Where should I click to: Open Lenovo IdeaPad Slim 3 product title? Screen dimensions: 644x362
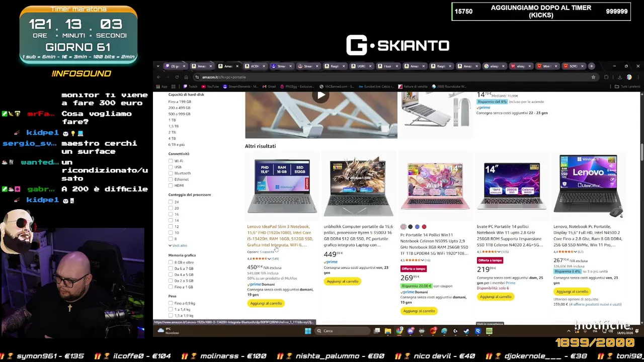click(x=280, y=236)
